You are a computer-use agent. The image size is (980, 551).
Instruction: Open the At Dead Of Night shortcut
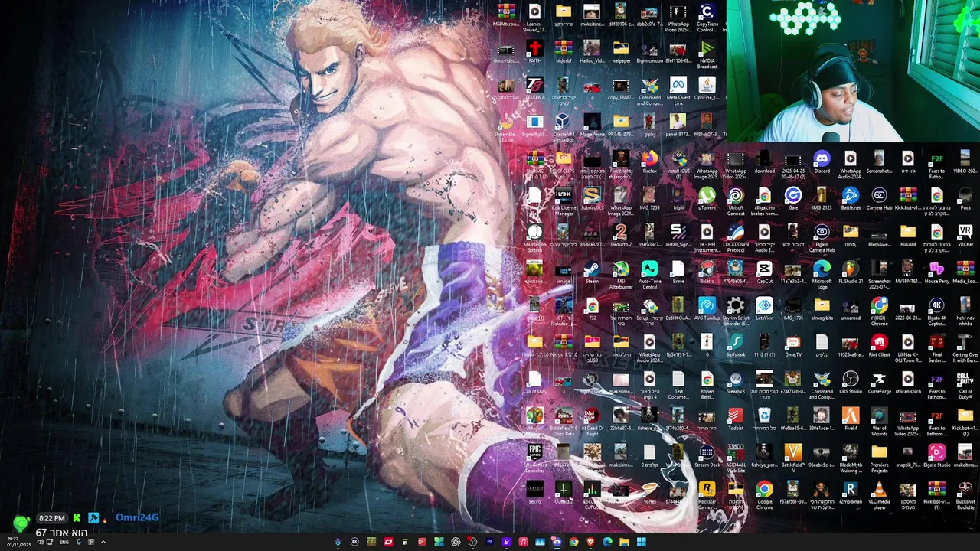coord(592,422)
